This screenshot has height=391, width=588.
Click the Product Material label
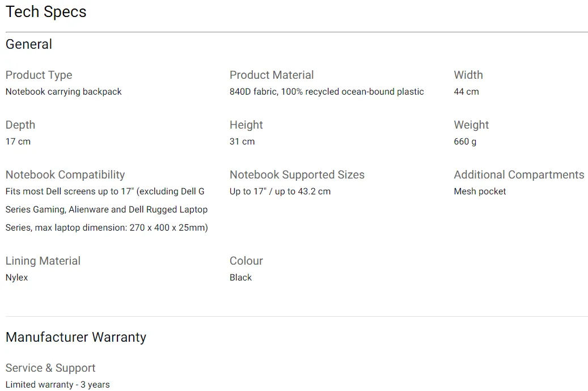pos(272,75)
